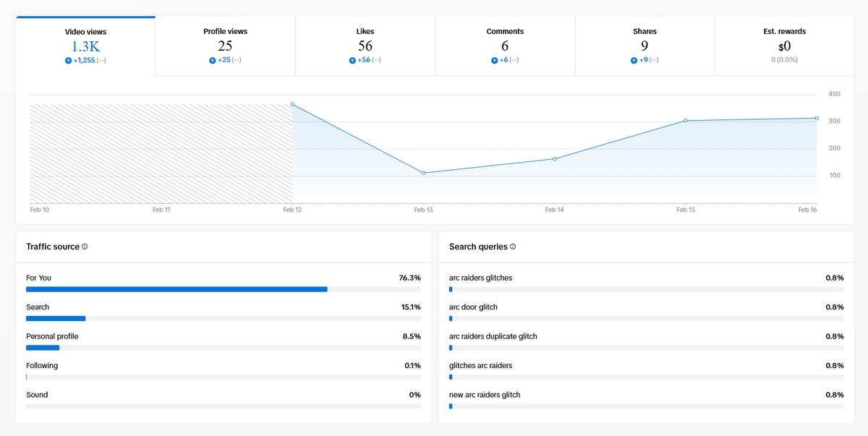The width and height of the screenshot is (868, 436).
Task: Click the Sound traffic bar
Action: click(x=224, y=406)
